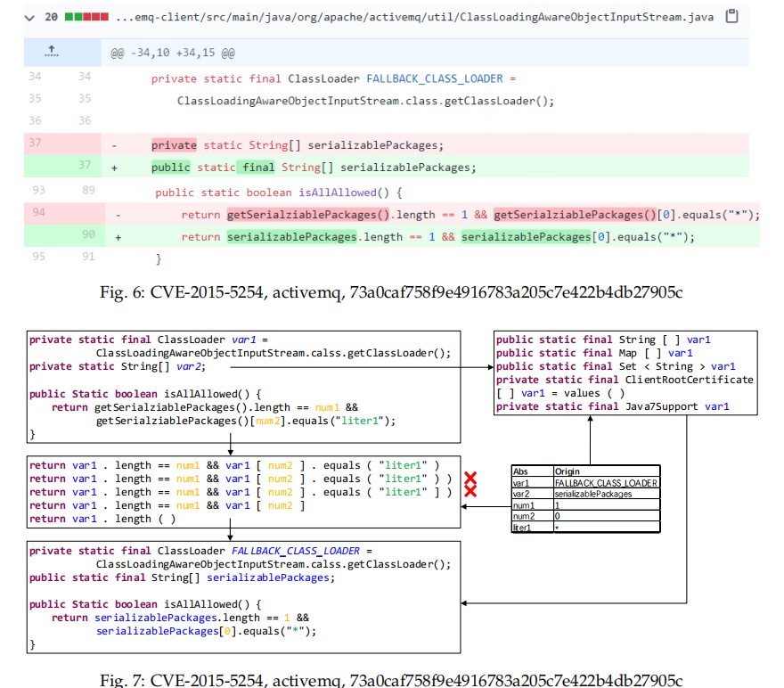Click 'isAllAllowed()' method name in the diff

(x=344, y=192)
